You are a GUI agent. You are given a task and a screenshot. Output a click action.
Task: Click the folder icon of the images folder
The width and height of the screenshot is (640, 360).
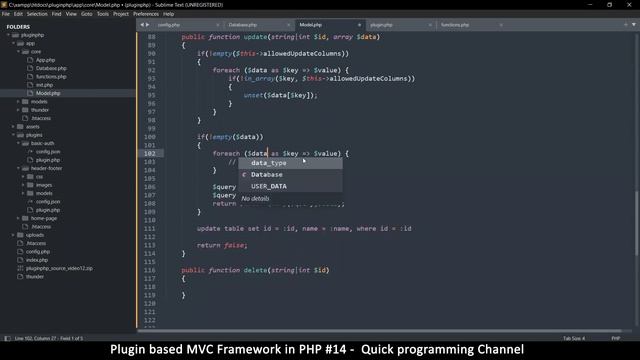(30, 185)
